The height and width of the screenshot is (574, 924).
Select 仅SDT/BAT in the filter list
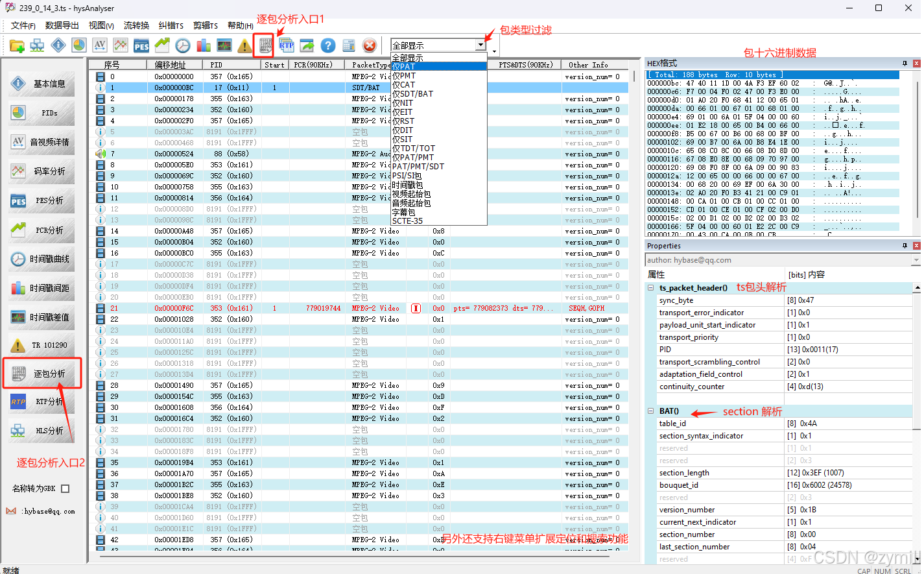click(439, 93)
